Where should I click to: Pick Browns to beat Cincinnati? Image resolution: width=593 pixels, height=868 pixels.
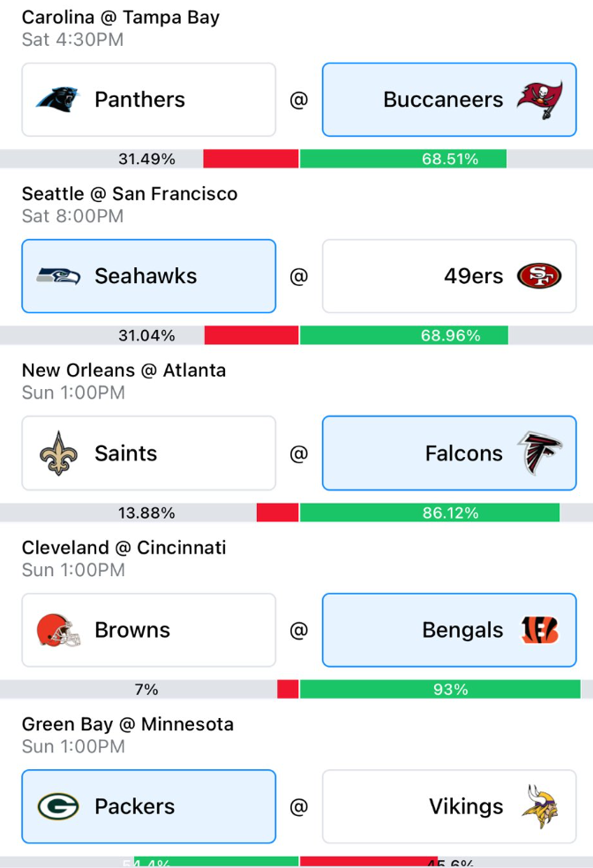coord(149,630)
